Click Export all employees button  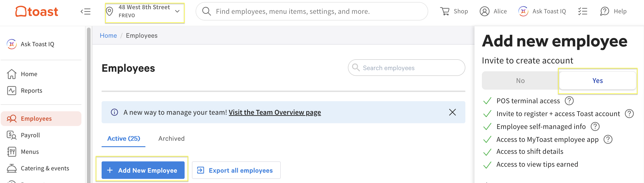click(236, 170)
